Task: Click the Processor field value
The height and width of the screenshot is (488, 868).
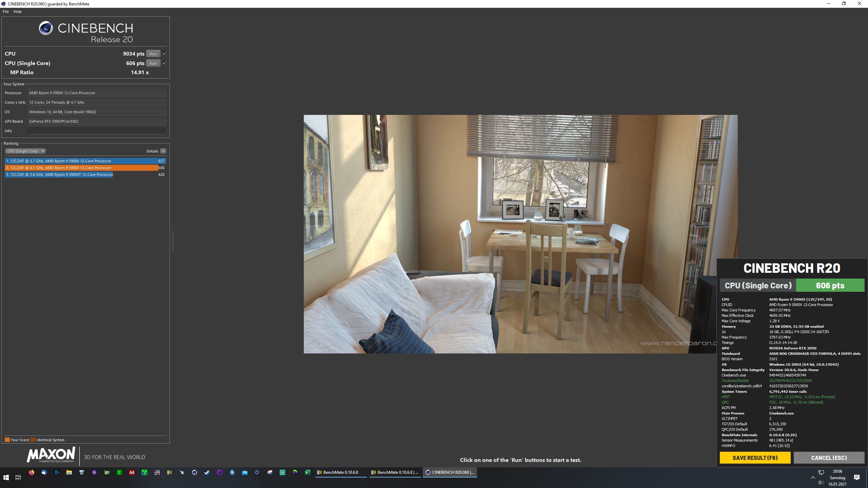Action: tap(97, 93)
